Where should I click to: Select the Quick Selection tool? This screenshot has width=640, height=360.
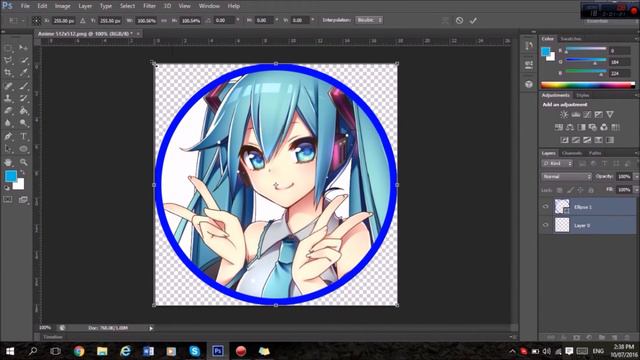click(23, 60)
